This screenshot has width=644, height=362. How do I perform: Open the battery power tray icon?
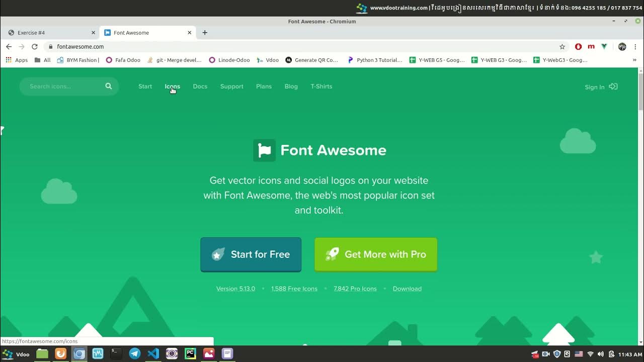(x=612, y=354)
